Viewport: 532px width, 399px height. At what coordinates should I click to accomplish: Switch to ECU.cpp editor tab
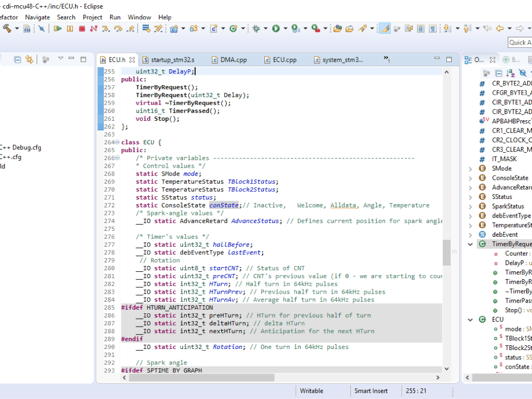[x=280, y=60]
